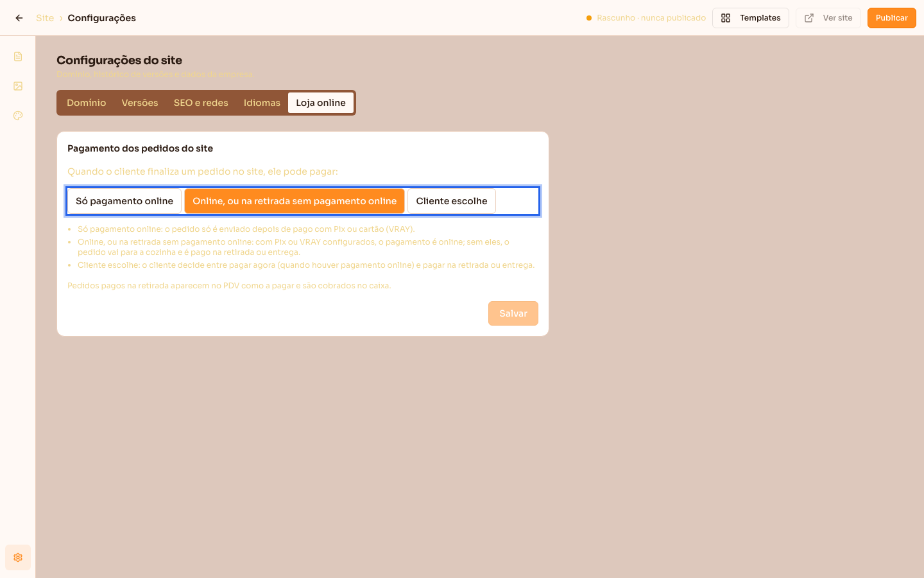Click the bullet explaining 'Só pagamento online'

[246, 229]
